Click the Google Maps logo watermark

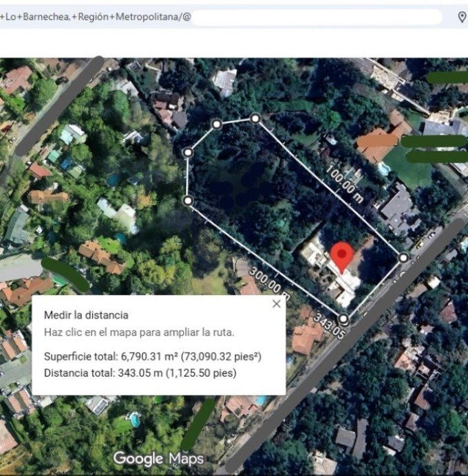click(158, 458)
